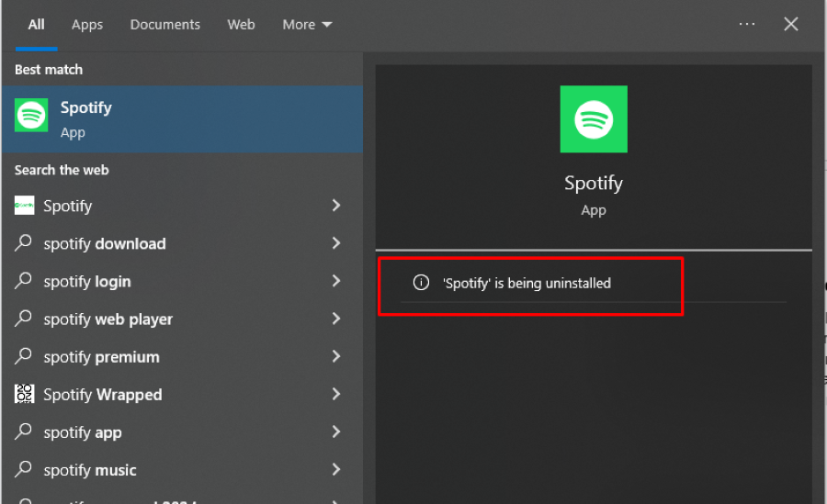Viewport: 827px width, 504px height.
Task: Expand arrow for spotify web player
Action: [x=336, y=319]
